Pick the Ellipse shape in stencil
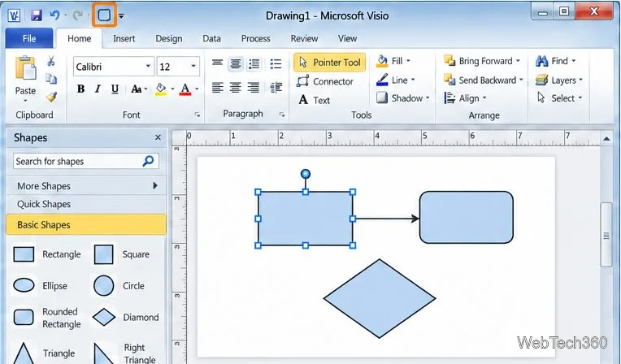The width and height of the screenshot is (621, 364). pyautogui.click(x=41, y=285)
